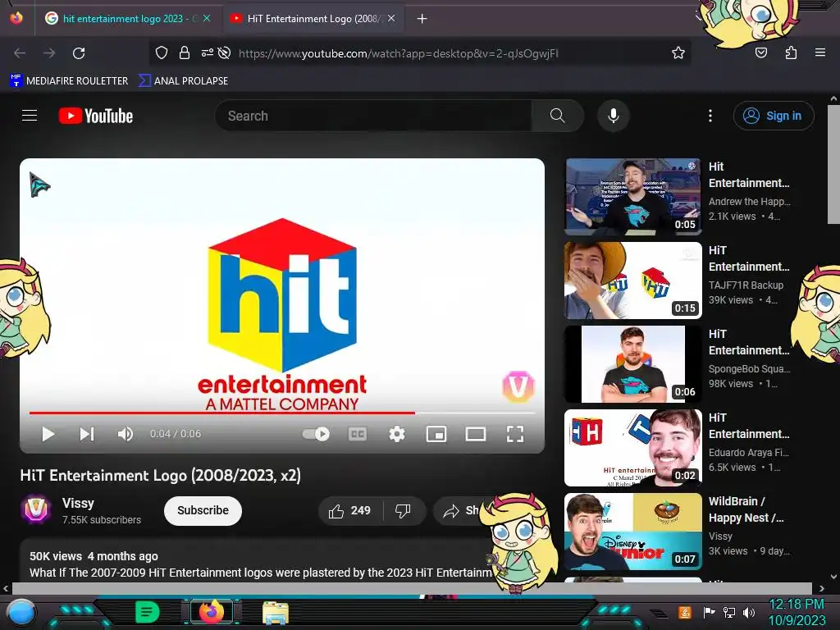Screen dimensions: 840x630
Task: Switch to theater mode
Action: pyautogui.click(x=476, y=434)
